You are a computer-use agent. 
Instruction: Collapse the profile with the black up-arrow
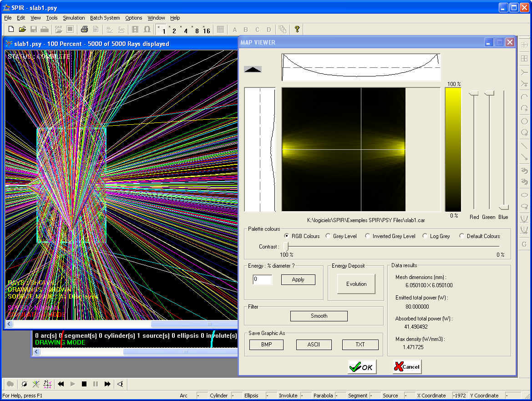point(253,69)
